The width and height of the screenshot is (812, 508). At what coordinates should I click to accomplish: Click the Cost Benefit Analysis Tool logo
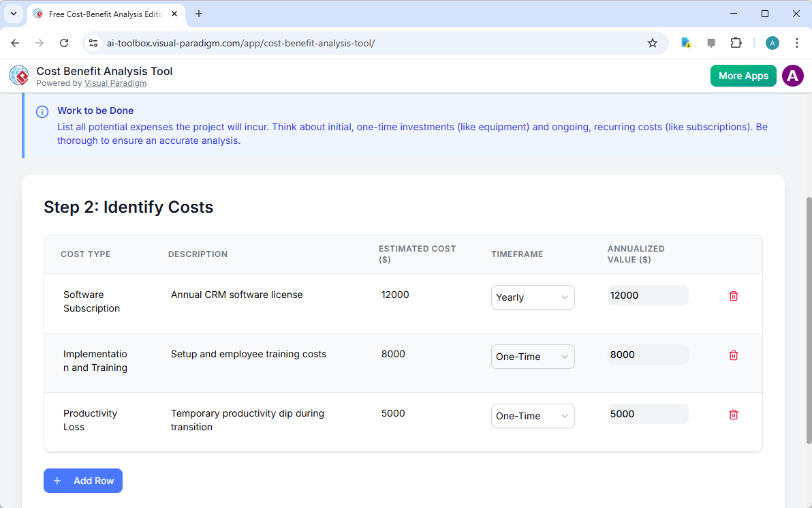coord(18,75)
